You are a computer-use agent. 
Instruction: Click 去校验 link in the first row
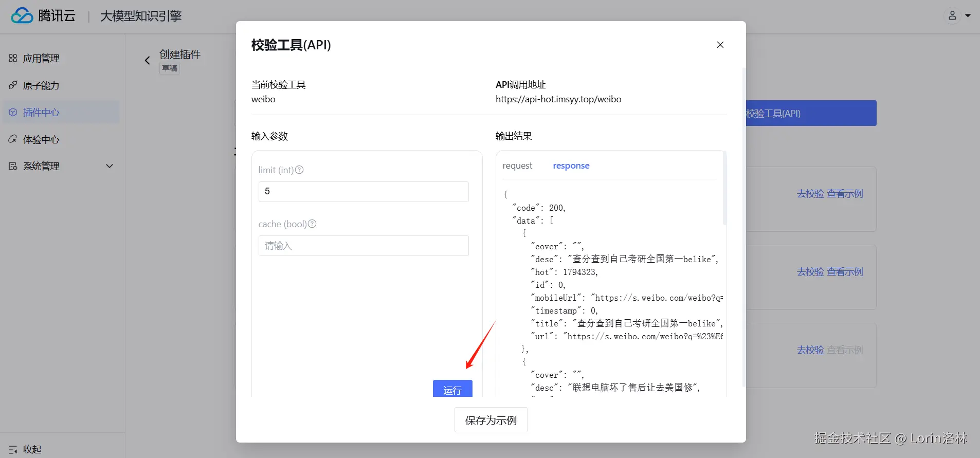pos(810,194)
